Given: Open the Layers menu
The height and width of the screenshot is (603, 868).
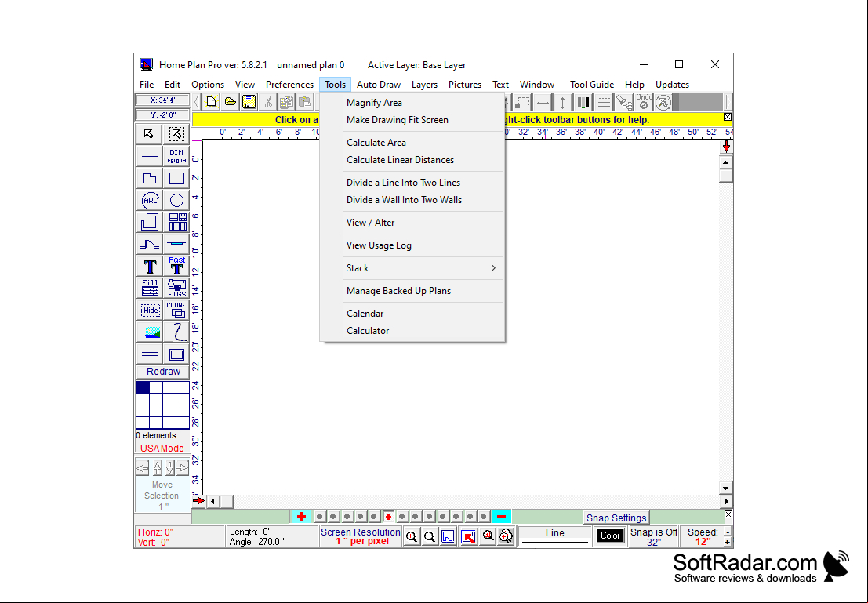Looking at the screenshot, I should click(424, 85).
